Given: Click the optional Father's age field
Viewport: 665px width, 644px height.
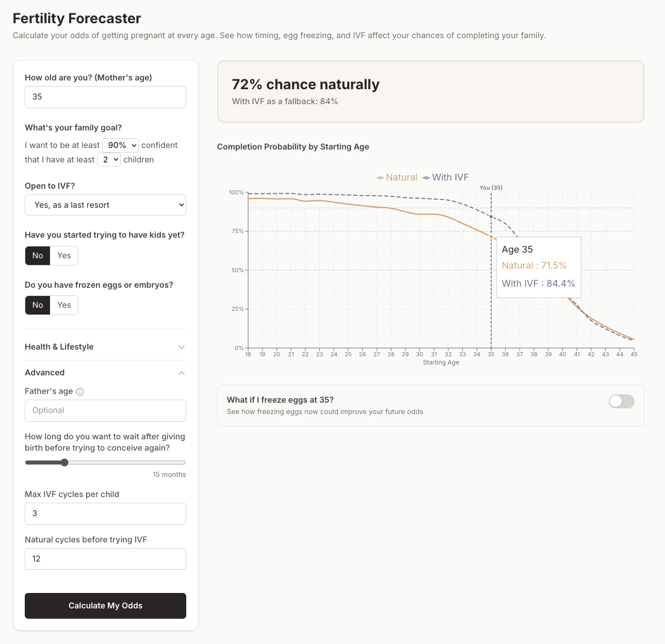Looking at the screenshot, I should click(105, 410).
